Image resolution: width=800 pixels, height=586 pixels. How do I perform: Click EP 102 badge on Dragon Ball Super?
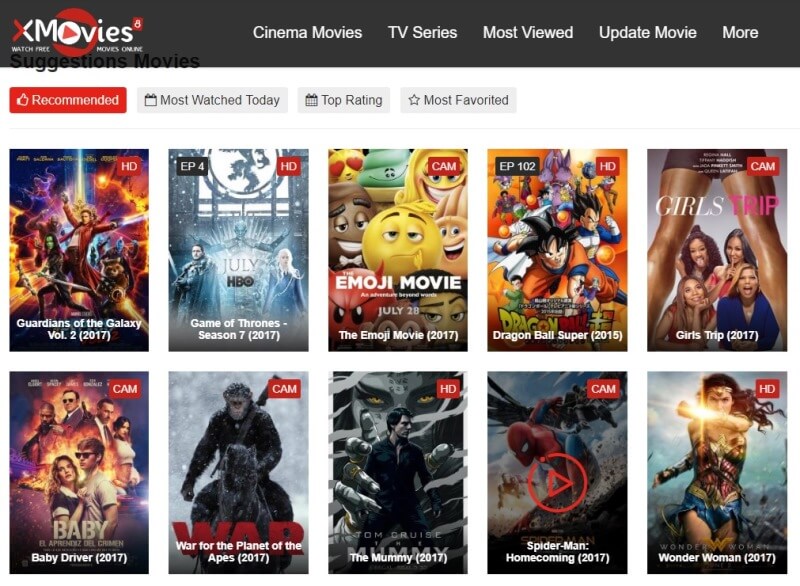[519, 166]
